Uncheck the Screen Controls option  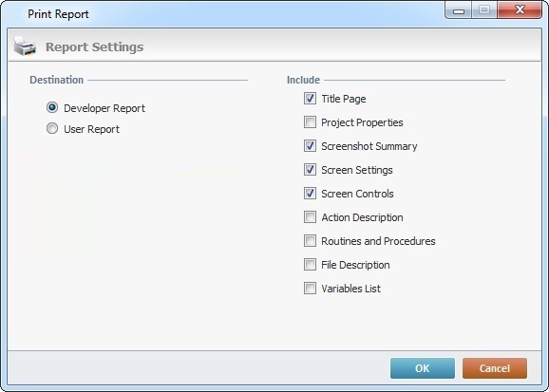click(310, 194)
